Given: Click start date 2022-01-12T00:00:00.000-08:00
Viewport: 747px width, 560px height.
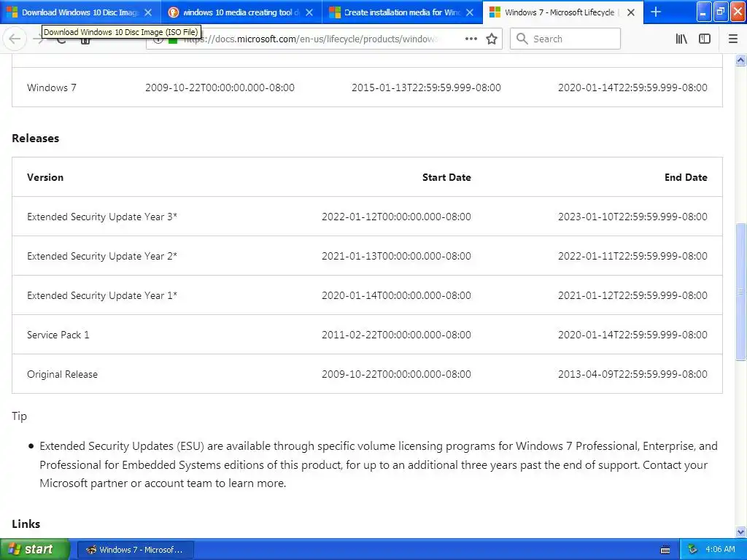Looking at the screenshot, I should click(x=396, y=217).
